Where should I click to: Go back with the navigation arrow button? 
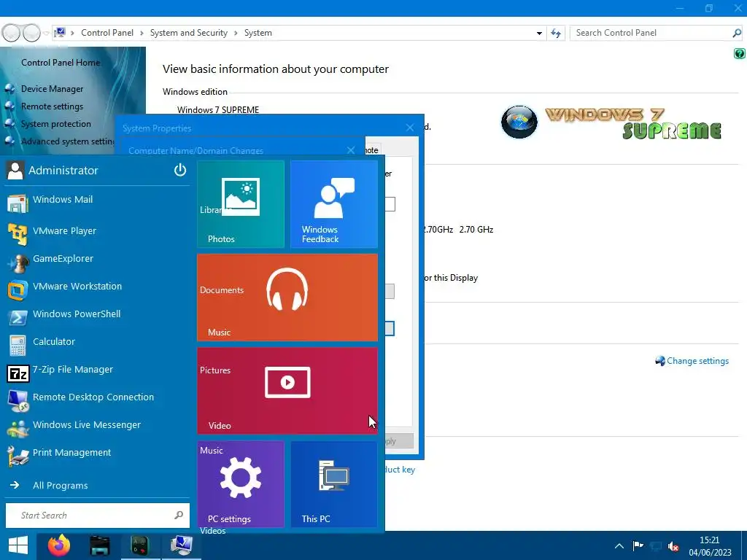11,33
